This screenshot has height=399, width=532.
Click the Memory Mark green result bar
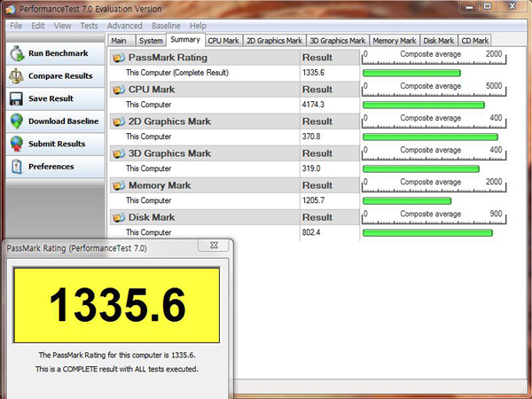click(x=407, y=201)
